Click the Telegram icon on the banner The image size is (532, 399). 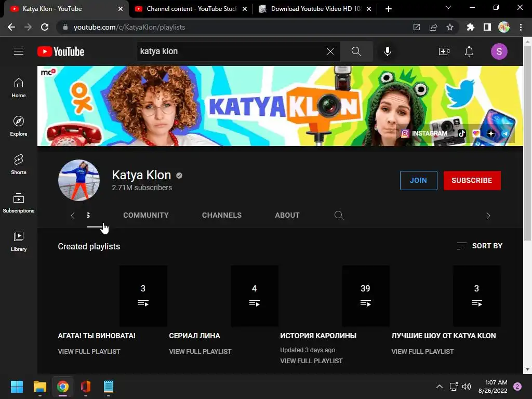click(505, 134)
